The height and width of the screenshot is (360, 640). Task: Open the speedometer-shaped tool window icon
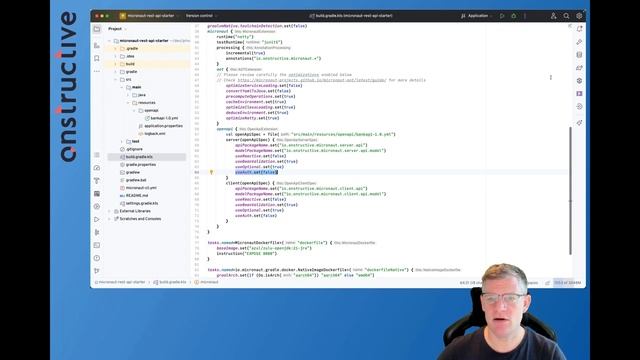coord(97,168)
